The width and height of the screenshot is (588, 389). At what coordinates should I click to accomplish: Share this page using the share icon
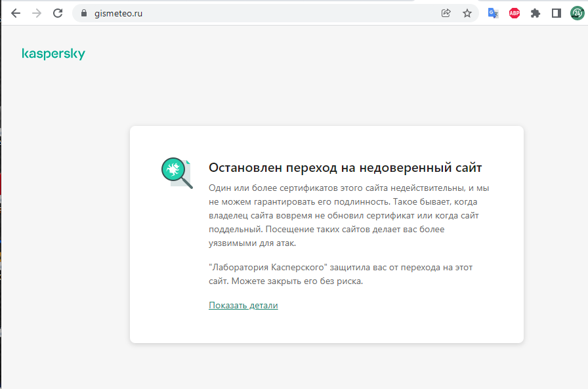(x=446, y=14)
